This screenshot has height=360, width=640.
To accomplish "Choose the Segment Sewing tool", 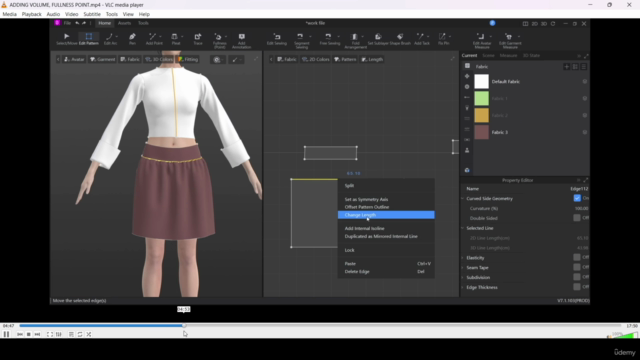I will click(x=301, y=41).
